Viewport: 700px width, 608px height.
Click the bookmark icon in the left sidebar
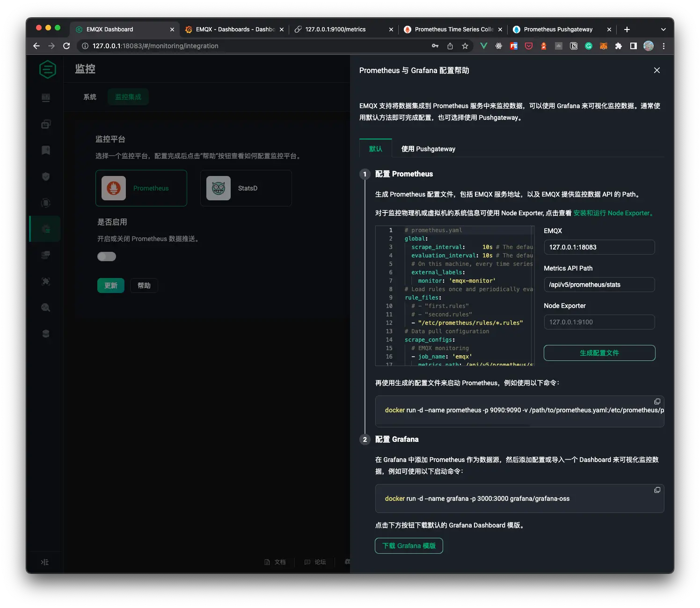[45, 150]
